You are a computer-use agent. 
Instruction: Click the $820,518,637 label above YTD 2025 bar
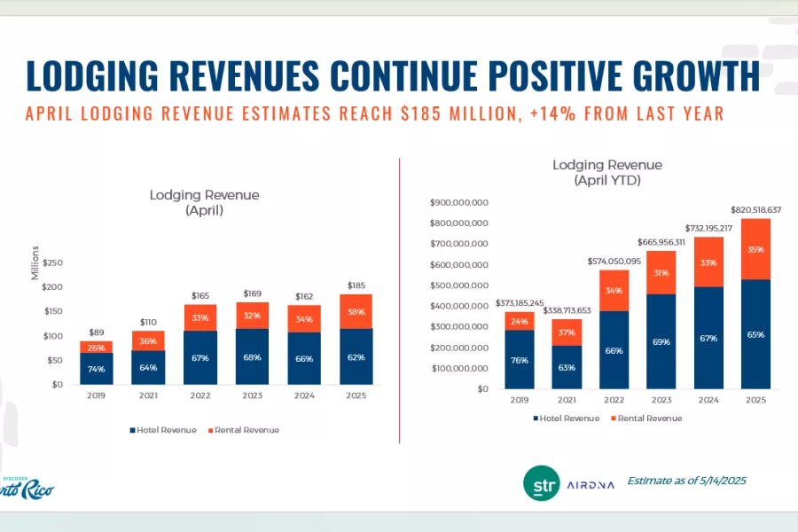point(755,210)
